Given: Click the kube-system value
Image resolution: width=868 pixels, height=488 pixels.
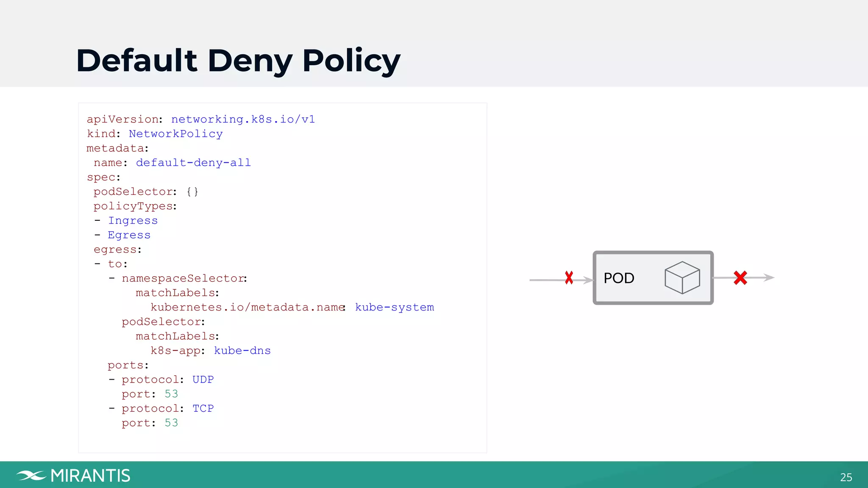Looking at the screenshot, I should pos(395,308).
